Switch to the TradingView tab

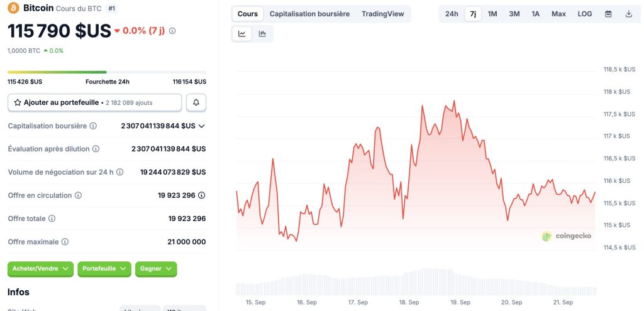click(382, 14)
